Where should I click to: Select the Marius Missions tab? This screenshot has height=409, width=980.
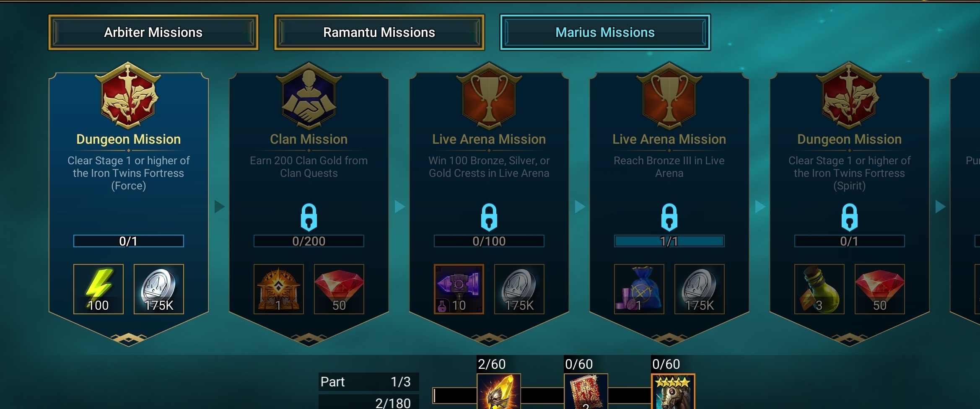pos(605,32)
